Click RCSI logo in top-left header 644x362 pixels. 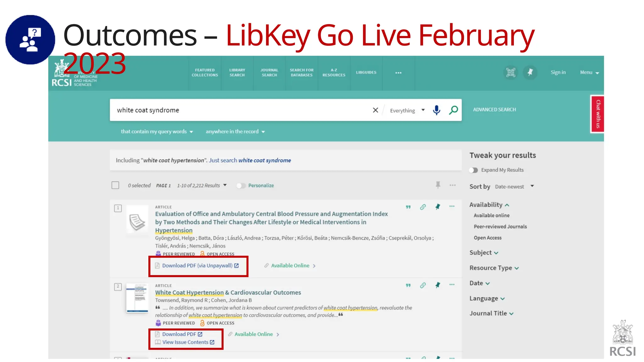pos(75,74)
